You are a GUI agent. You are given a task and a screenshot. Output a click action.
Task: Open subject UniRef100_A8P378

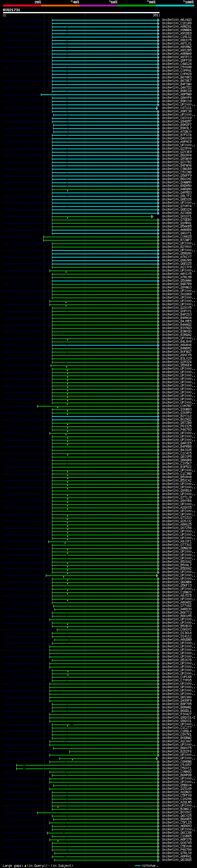pyautogui.click(x=177, y=839)
